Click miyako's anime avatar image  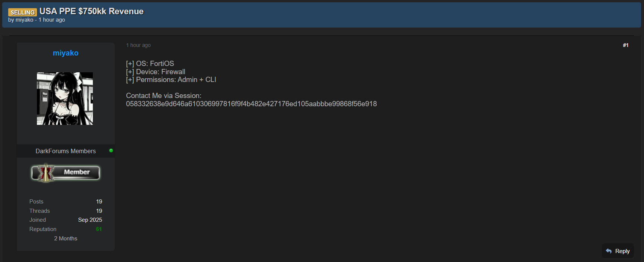pyautogui.click(x=65, y=98)
